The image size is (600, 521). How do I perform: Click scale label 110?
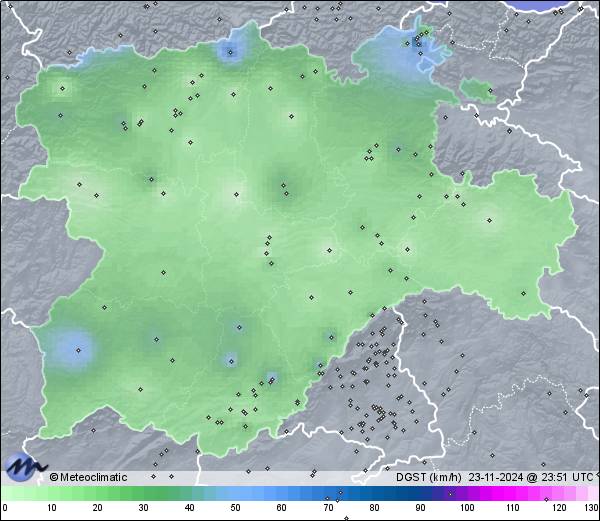pos(513,508)
